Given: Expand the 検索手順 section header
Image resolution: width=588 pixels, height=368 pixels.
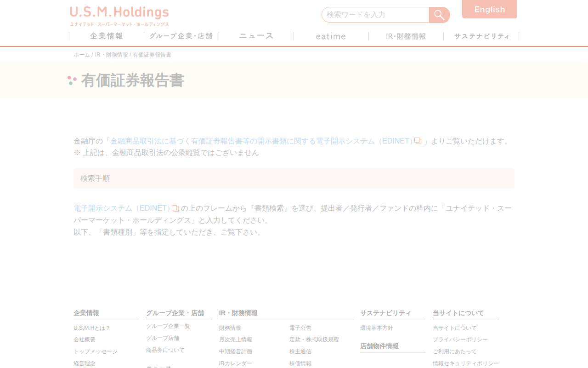Looking at the screenshot, I should tap(294, 178).
